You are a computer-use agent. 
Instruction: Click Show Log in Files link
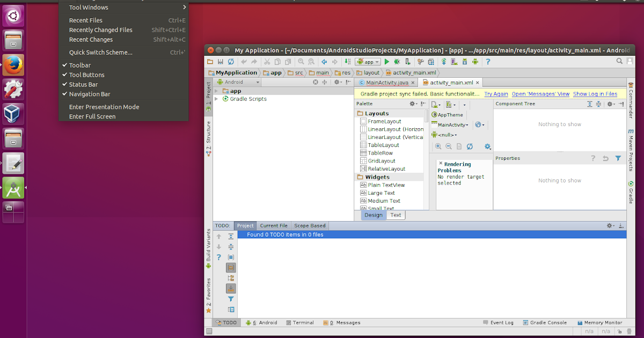point(595,94)
